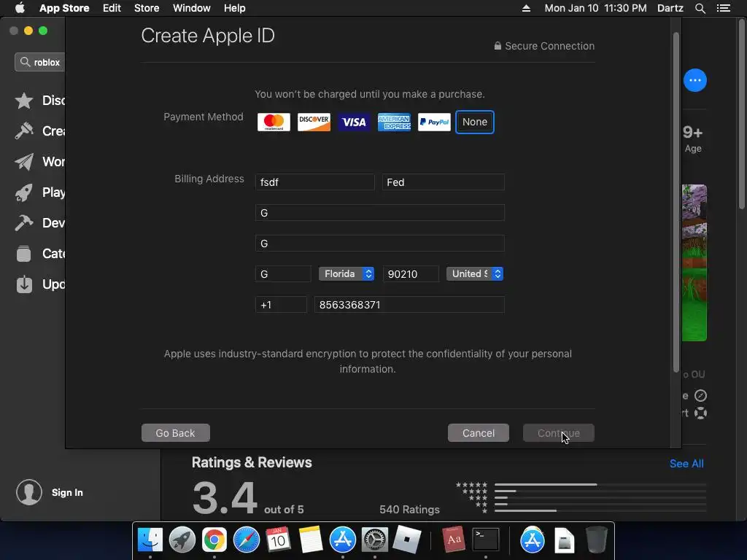The width and height of the screenshot is (747, 560).
Task: Open Finder from the Dock
Action: tap(150, 540)
